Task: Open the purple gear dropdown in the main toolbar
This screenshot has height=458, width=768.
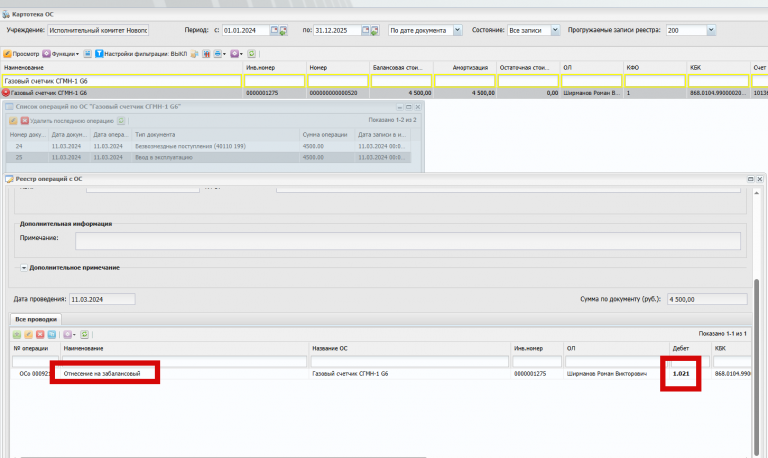Action: coord(237,54)
